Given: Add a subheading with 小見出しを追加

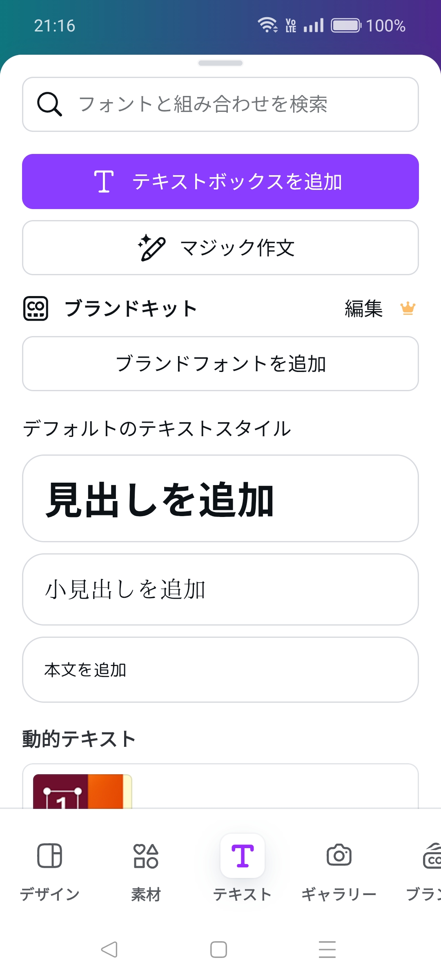Looking at the screenshot, I should [x=220, y=590].
